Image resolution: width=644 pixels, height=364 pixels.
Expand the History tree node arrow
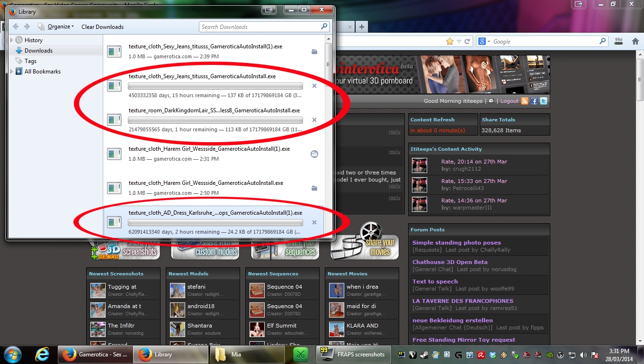(x=12, y=40)
